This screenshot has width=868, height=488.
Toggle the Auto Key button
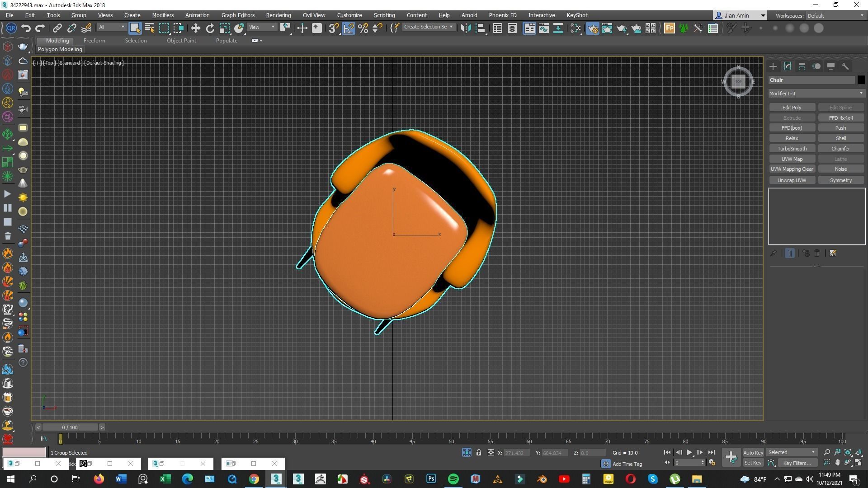[x=753, y=452]
